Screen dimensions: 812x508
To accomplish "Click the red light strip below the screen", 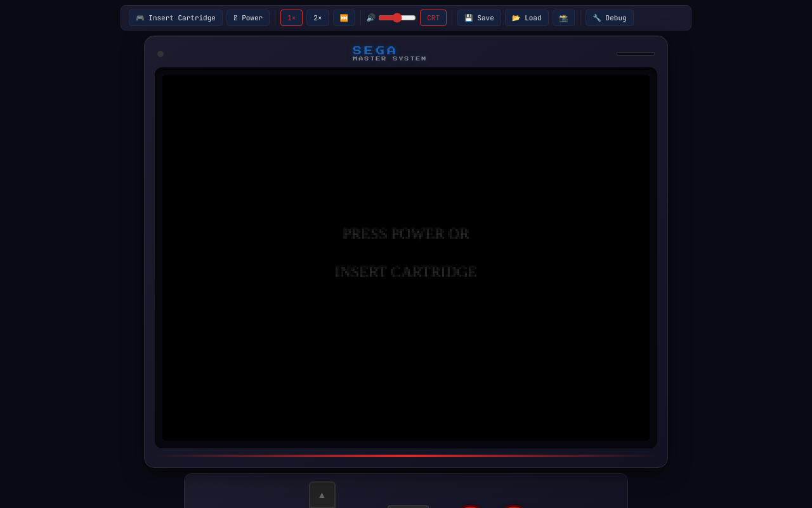I will tap(406, 455).
